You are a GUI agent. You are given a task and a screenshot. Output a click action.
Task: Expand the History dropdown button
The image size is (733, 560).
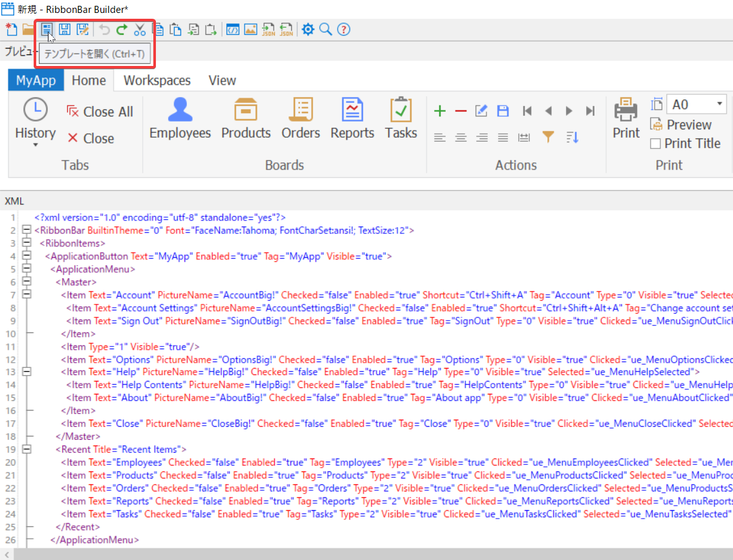point(35,145)
